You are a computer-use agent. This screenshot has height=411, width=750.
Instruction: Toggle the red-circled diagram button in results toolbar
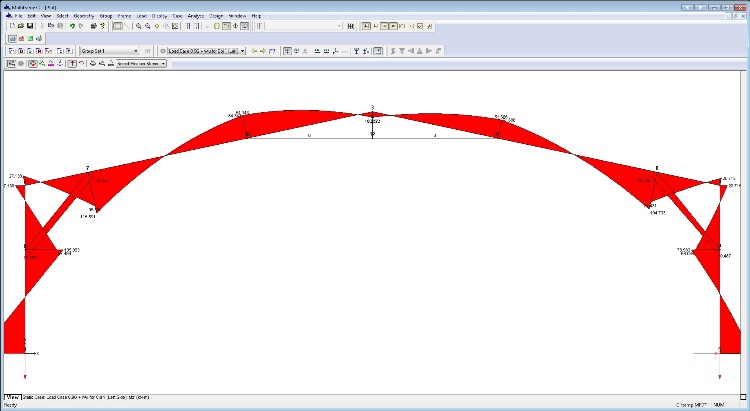[x=32, y=63]
